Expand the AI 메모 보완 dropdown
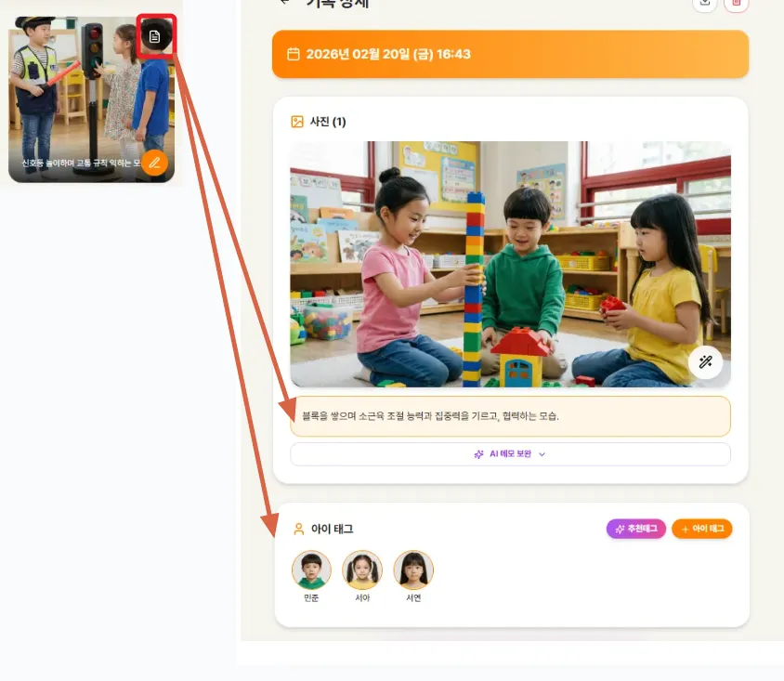 [509, 454]
